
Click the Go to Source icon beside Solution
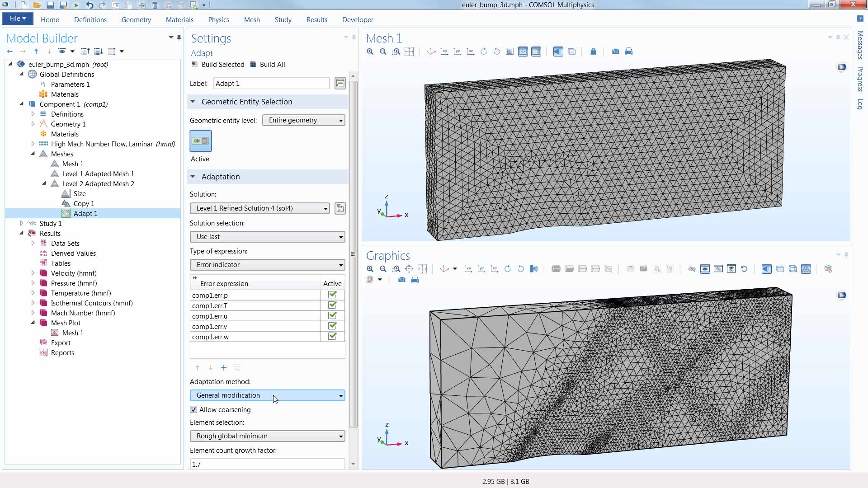(x=340, y=208)
